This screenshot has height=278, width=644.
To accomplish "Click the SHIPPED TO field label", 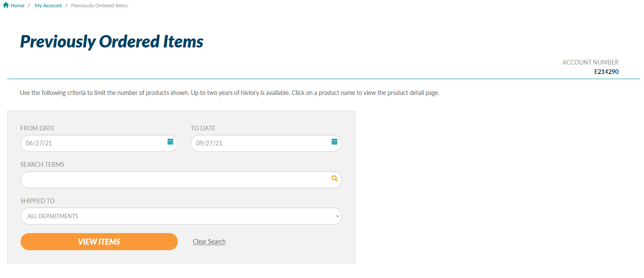I will (x=38, y=201).
